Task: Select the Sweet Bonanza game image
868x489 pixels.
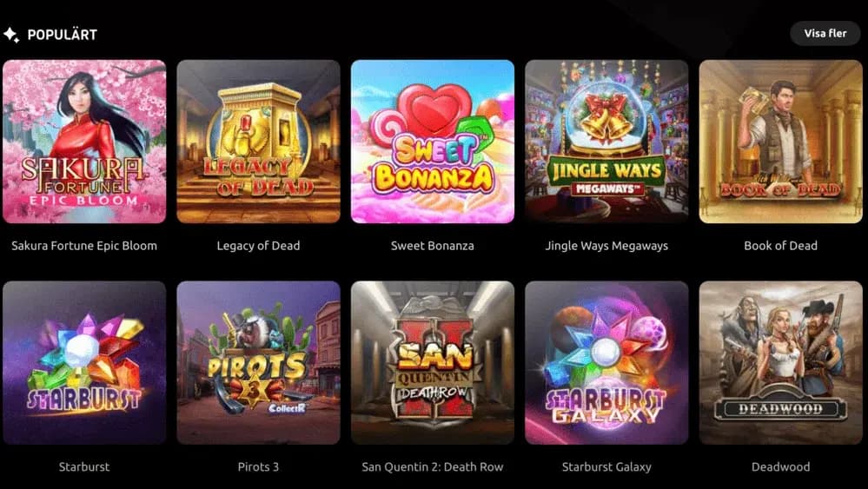Action: click(433, 142)
